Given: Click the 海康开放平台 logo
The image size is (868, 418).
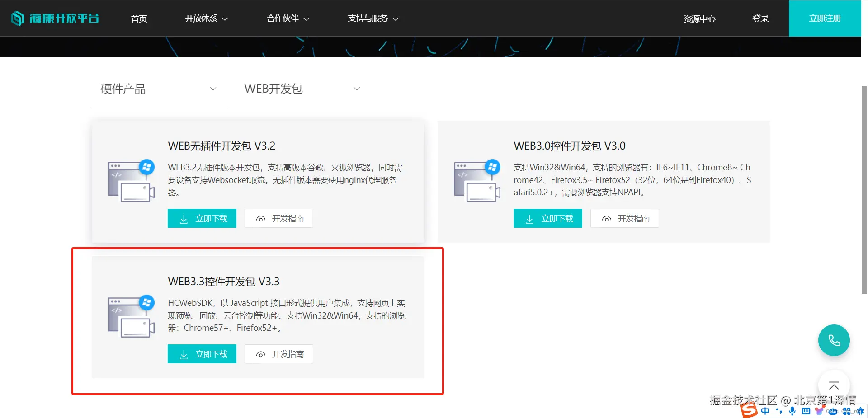Looking at the screenshot, I should click(55, 19).
